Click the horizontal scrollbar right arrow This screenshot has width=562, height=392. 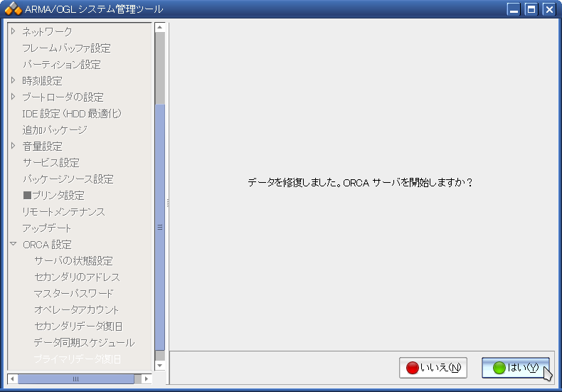click(x=147, y=379)
